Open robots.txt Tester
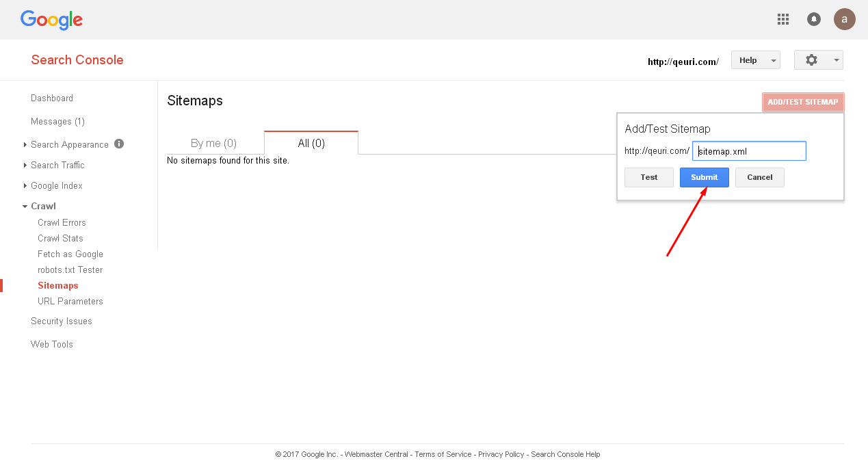 click(70, 269)
